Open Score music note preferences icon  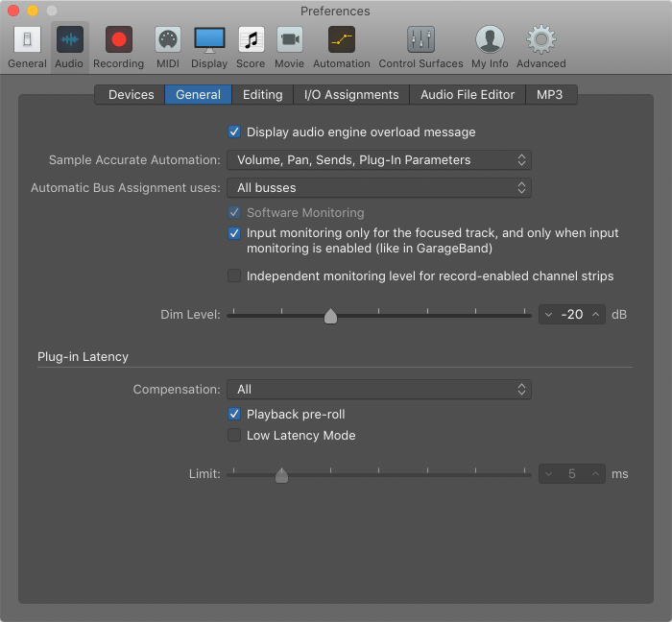coord(251,39)
